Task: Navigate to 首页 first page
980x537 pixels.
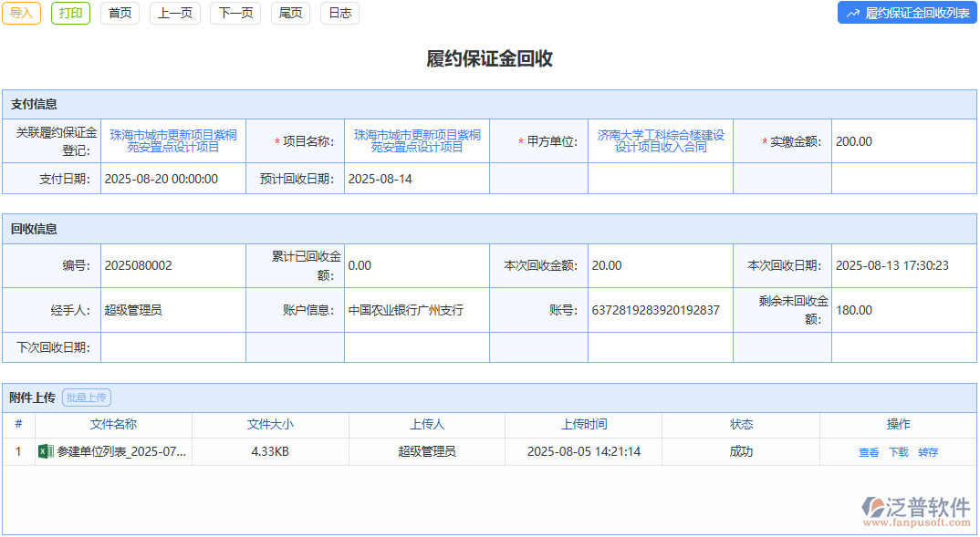Action: 120,14
